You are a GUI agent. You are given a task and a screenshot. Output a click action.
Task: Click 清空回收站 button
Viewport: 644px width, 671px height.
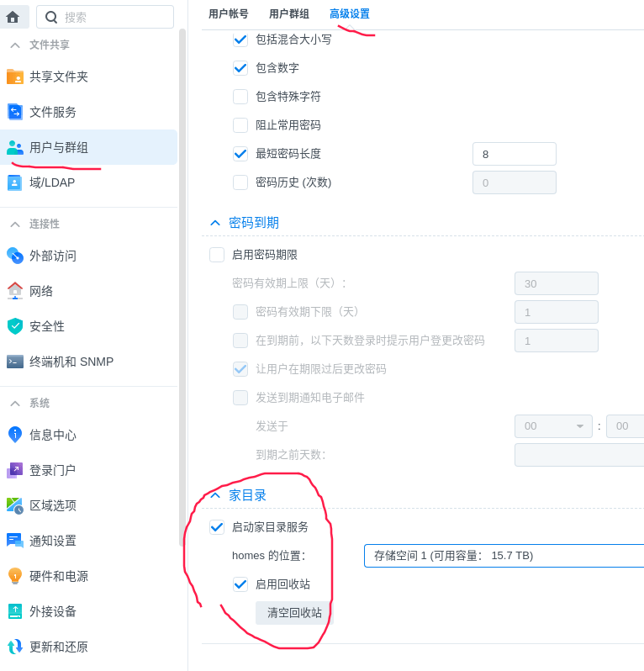click(x=294, y=613)
